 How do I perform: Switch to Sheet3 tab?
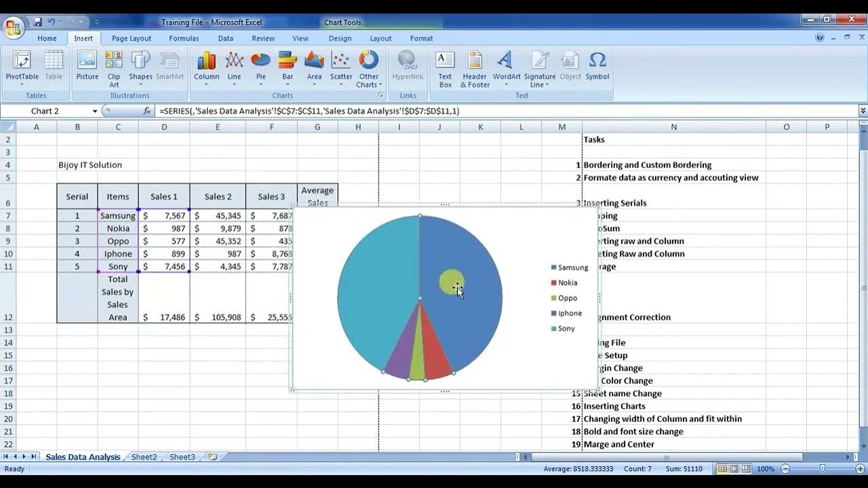point(182,457)
